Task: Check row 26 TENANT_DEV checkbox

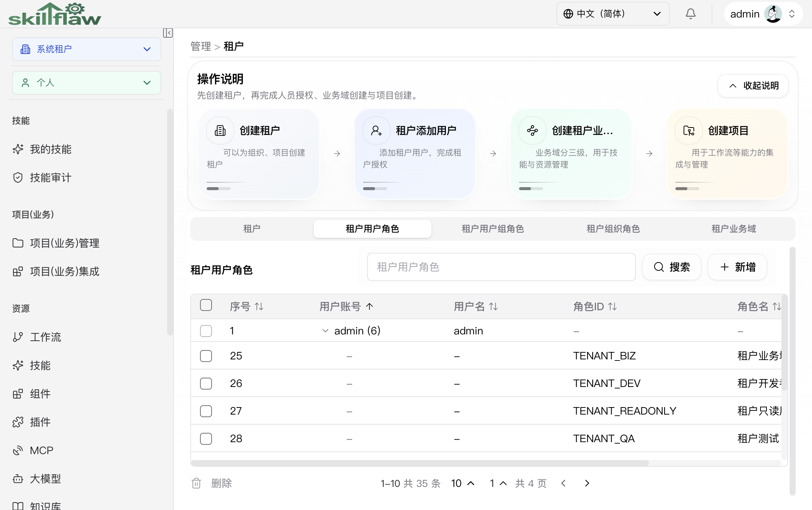Action: point(206,383)
